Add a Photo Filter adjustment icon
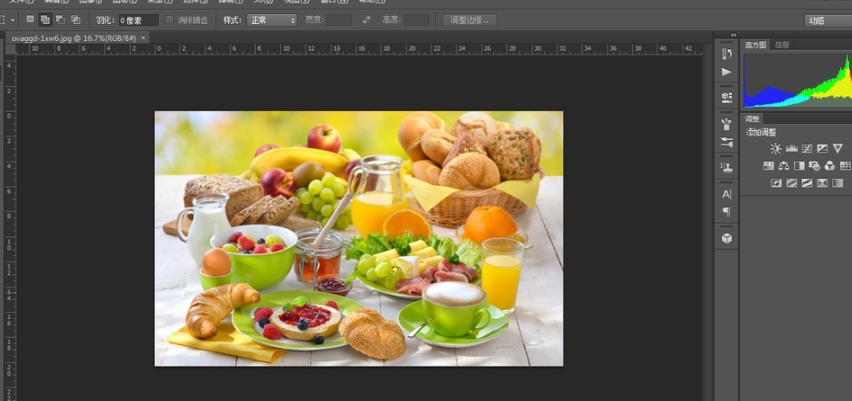This screenshot has height=401, width=852. click(x=814, y=166)
